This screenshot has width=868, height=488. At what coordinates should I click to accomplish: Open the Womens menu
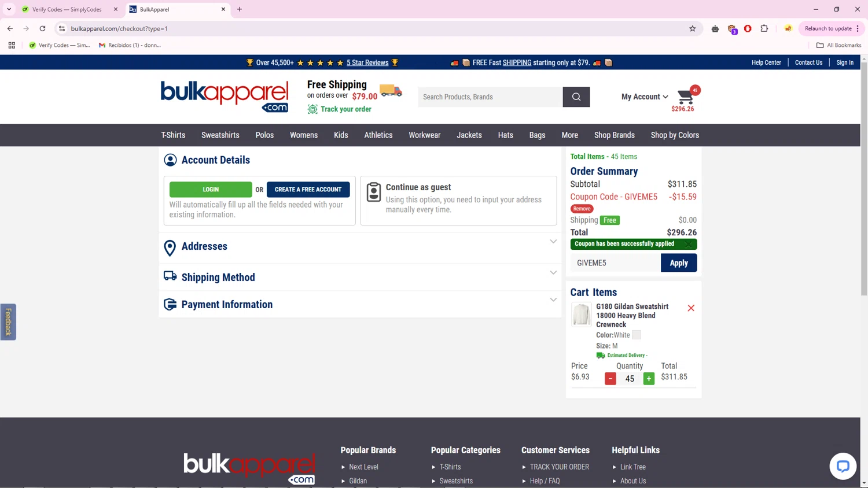(x=304, y=135)
